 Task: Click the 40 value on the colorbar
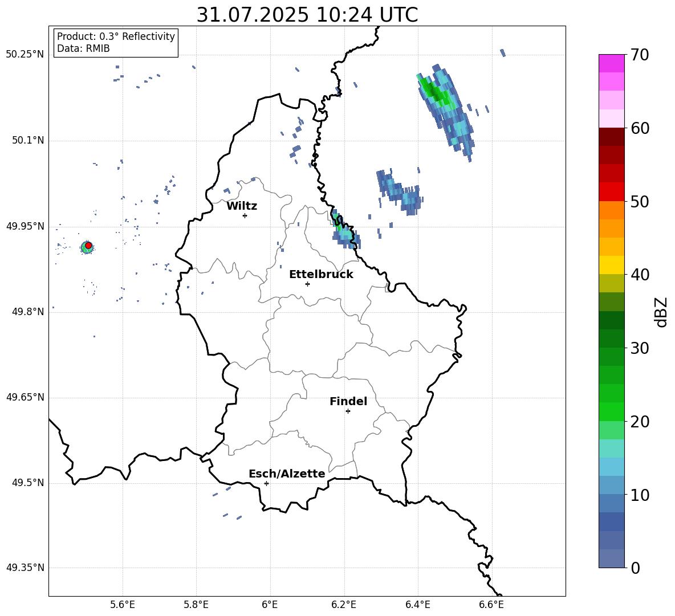640,275
